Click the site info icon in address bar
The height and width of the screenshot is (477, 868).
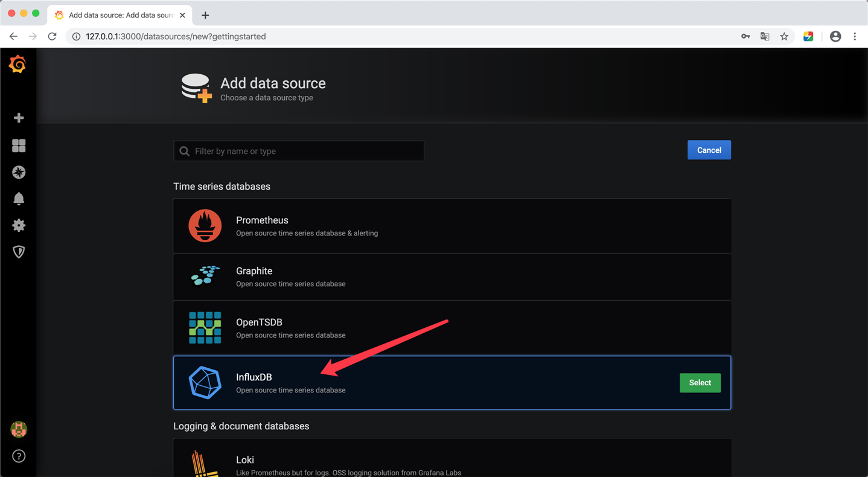(x=76, y=36)
